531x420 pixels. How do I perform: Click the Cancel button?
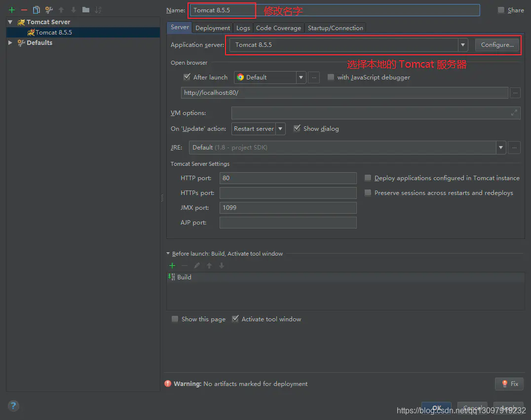point(472,408)
